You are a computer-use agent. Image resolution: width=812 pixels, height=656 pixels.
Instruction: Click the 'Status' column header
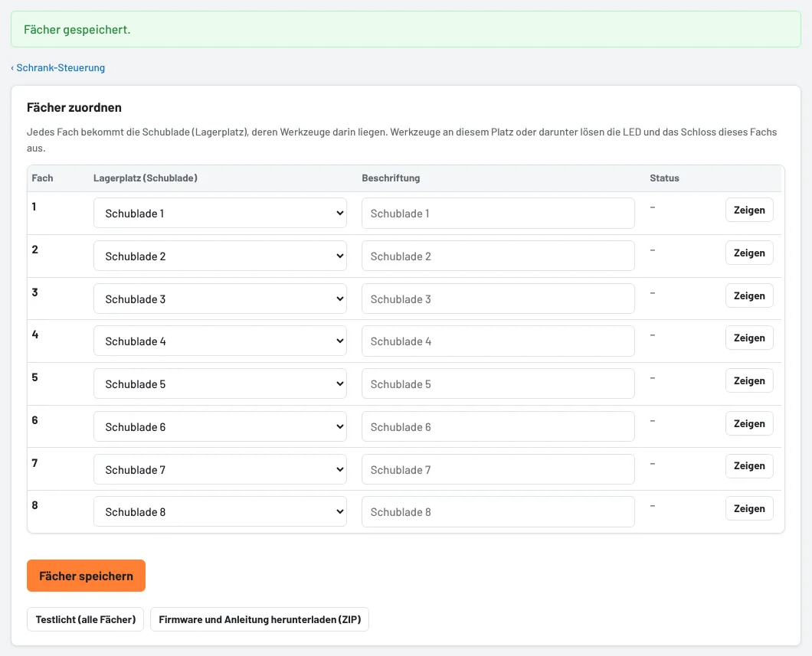[x=664, y=178]
